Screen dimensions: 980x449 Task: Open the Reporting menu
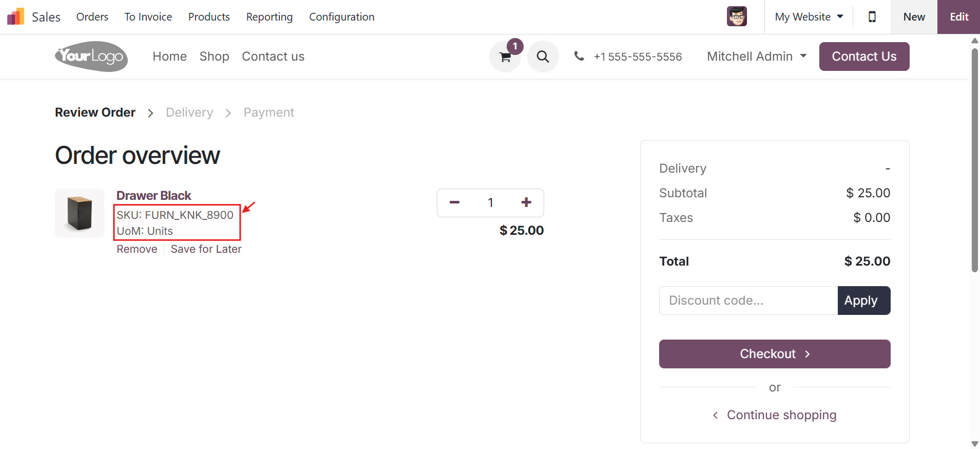(x=270, y=17)
